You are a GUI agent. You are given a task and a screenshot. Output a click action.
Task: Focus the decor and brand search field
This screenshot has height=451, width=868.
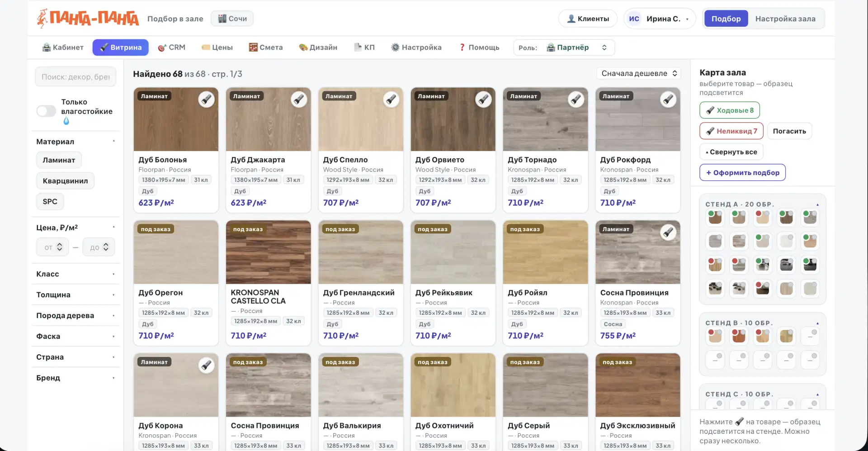75,77
